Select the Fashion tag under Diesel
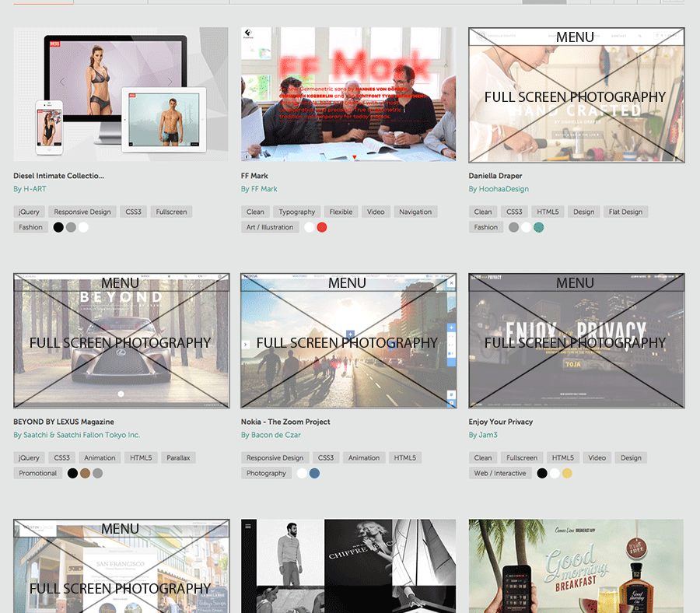700x613 pixels. 31,227
